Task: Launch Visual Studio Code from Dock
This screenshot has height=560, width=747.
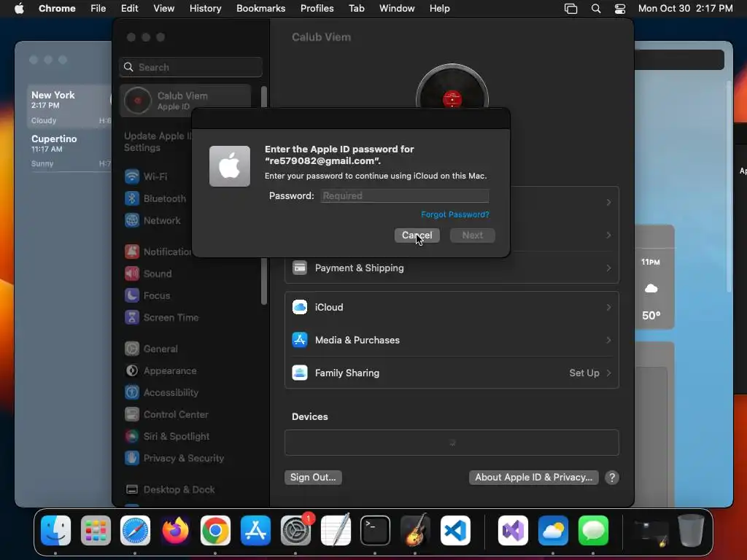Action: (455, 531)
